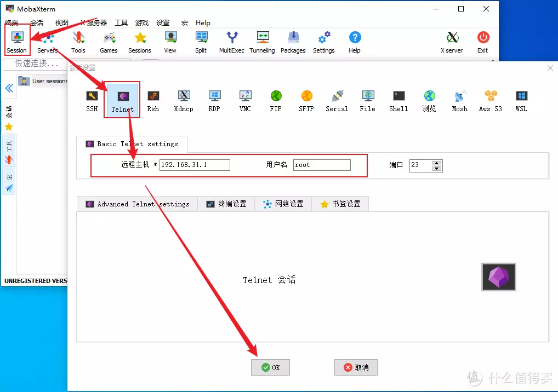
Task: Switch to the 网络设置 tab
Action: click(283, 204)
